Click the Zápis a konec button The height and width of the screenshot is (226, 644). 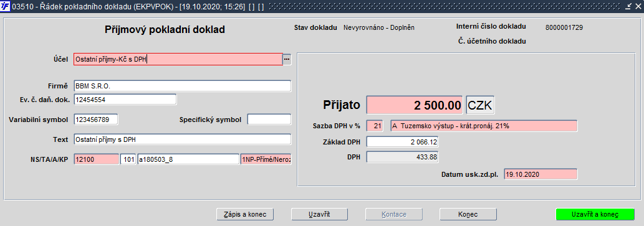[245, 215]
